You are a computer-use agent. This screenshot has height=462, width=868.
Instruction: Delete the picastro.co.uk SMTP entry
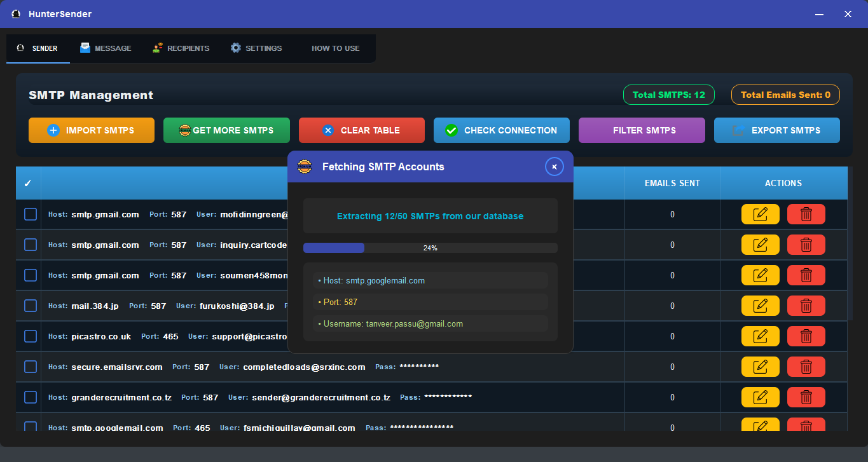pyautogui.click(x=806, y=337)
